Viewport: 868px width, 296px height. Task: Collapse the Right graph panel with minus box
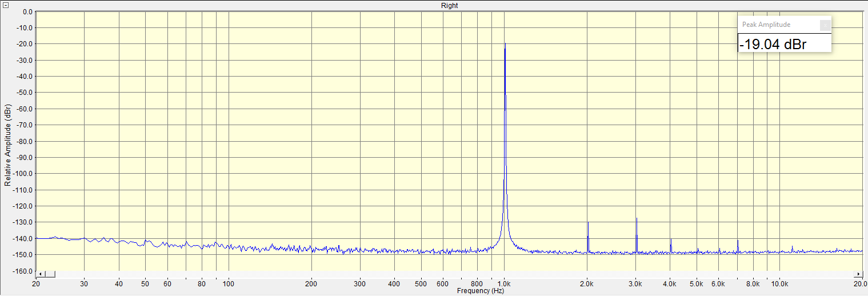[x=6, y=5]
